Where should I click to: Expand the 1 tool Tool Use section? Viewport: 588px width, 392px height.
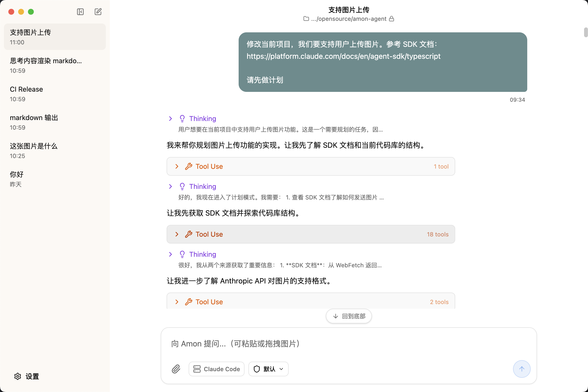[177, 166]
